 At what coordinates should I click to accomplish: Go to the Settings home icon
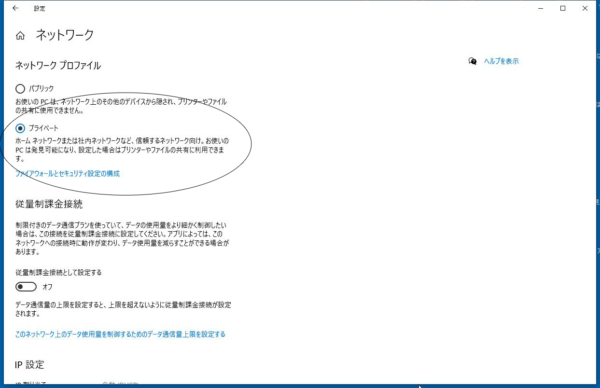coord(20,36)
